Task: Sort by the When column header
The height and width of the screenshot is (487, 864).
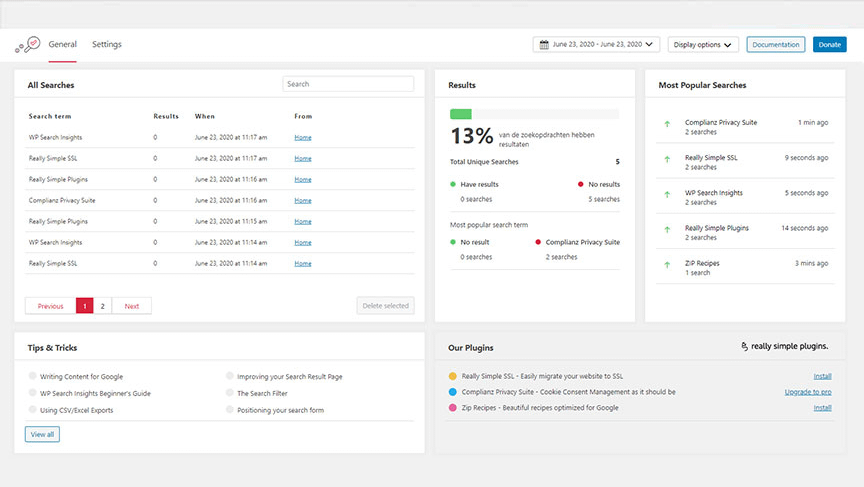Action: [204, 116]
